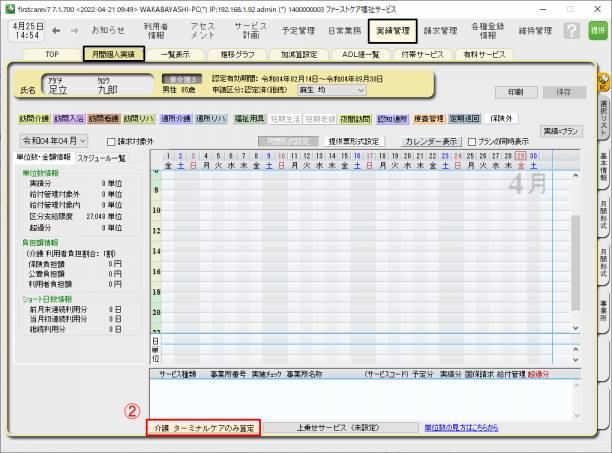Switch to the スケジュール一覧 tab

(x=103, y=158)
